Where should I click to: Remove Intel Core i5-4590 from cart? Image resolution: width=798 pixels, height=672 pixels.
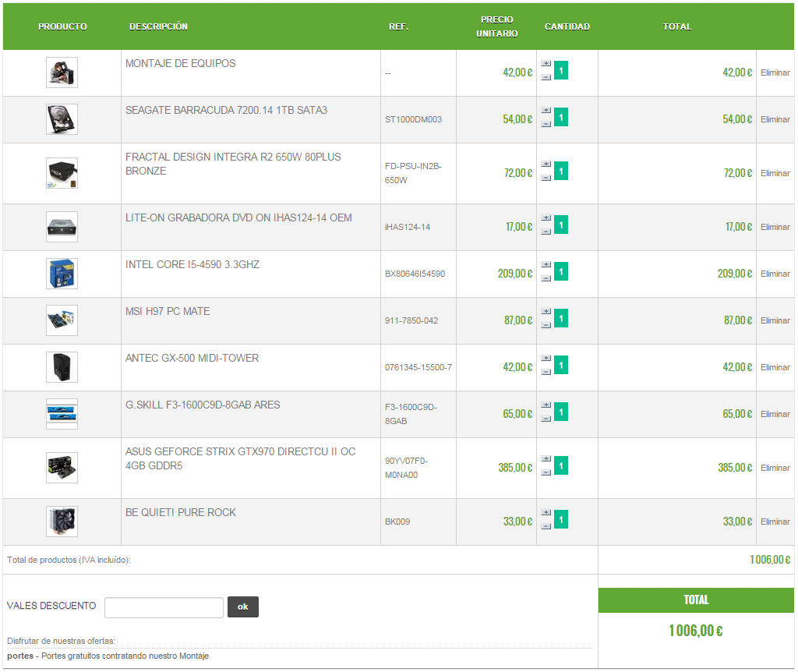click(775, 274)
